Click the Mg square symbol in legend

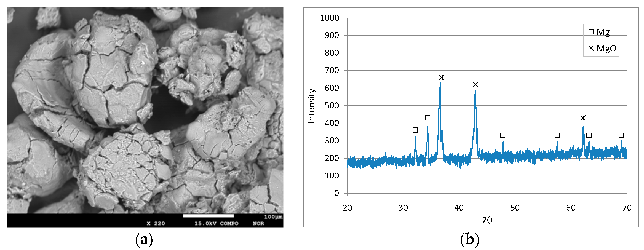[x=591, y=32]
